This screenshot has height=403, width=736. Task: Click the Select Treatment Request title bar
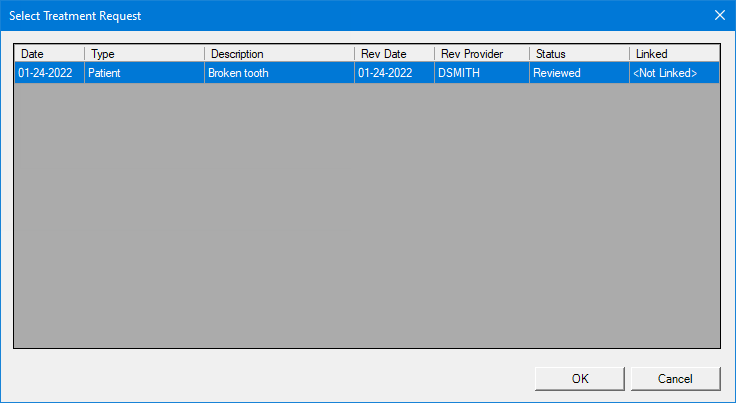pyautogui.click(x=300, y=15)
